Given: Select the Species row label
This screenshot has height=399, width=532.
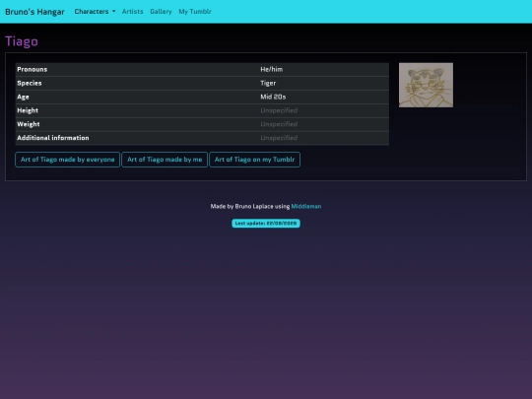Looking at the screenshot, I should [x=30, y=83].
